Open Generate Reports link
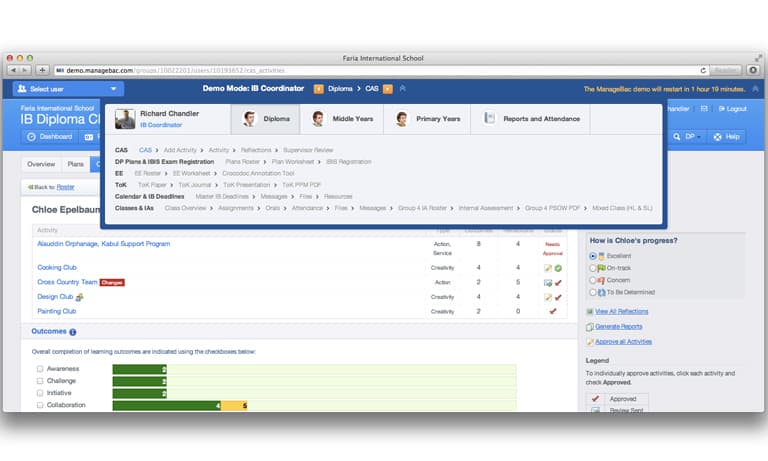Viewport: 768px width, 461px height. pyautogui.click(x=619, y=327)
